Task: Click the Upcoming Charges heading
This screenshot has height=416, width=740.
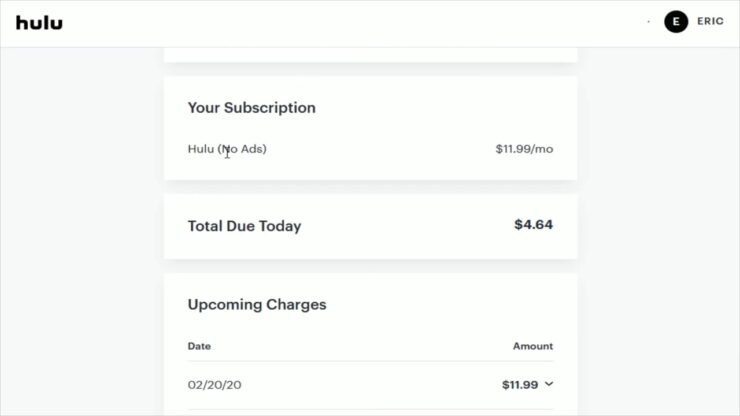Action: [x=257, y=305]
